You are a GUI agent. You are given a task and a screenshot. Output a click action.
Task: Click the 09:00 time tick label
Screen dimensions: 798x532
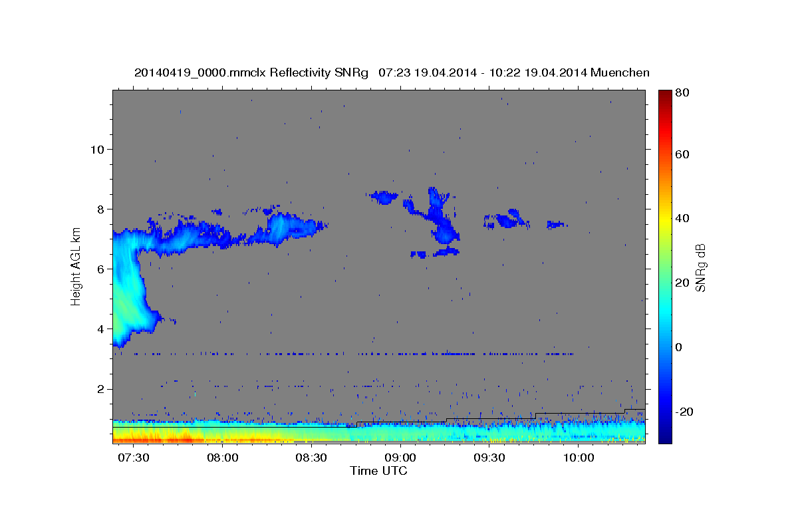coord(400,458)
